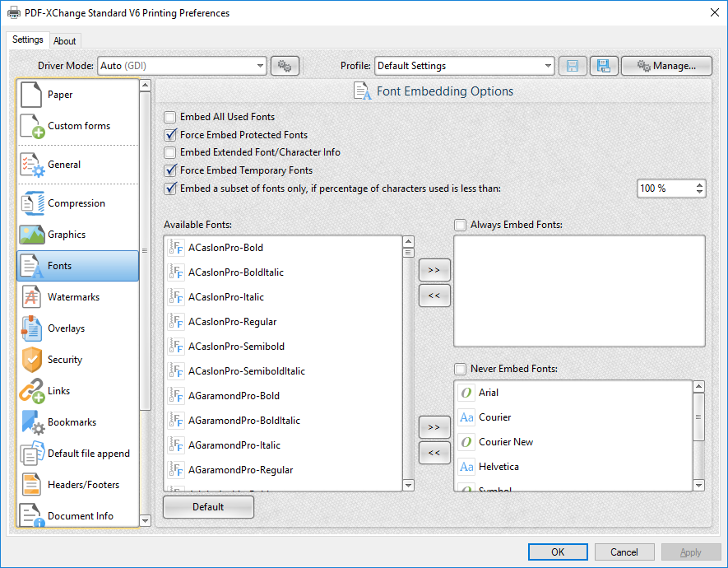Screen dimensions: 728x568
Task: Click OK to confirm settings
Action: pyautogui.click(x=558, y=552)
